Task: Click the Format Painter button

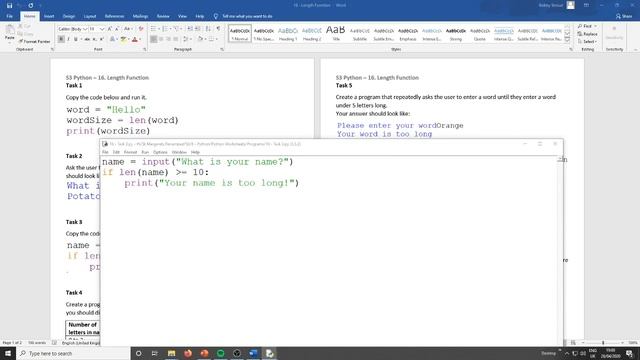Action: click(x=34, y=42)
